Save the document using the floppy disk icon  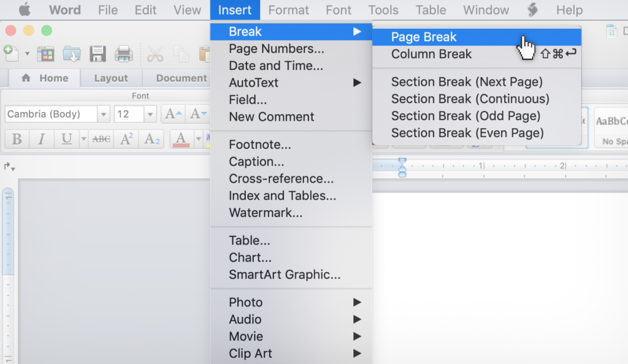tap(98, 54)
